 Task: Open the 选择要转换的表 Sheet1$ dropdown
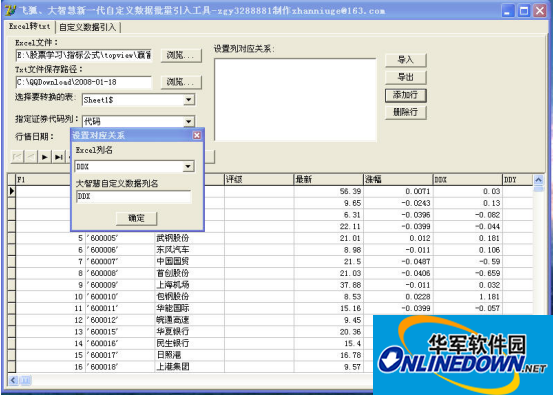pos(189,100)
